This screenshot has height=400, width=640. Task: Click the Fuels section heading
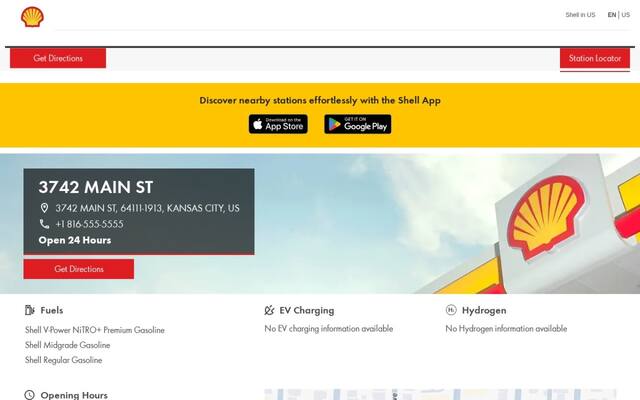pyautogui.click(x=52, y=310)
